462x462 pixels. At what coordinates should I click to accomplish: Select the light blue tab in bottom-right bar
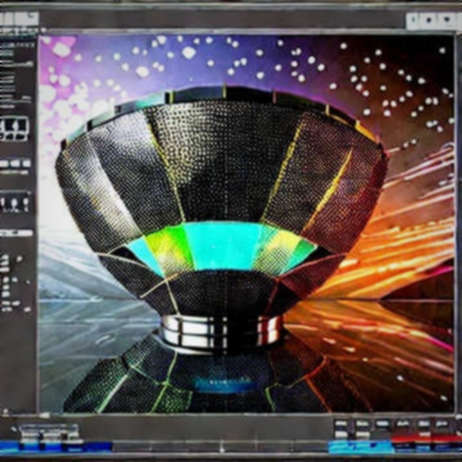click(360, 447)
